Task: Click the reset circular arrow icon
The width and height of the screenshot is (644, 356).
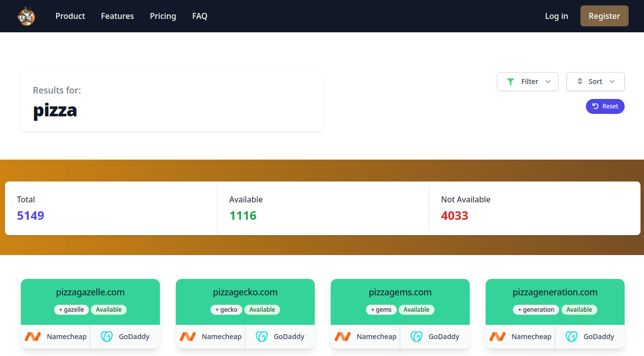Action: point(595,106)
